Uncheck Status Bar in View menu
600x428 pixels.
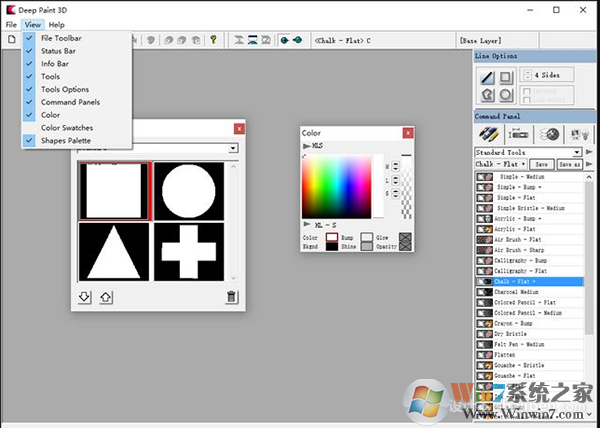(x=58, y=51)
